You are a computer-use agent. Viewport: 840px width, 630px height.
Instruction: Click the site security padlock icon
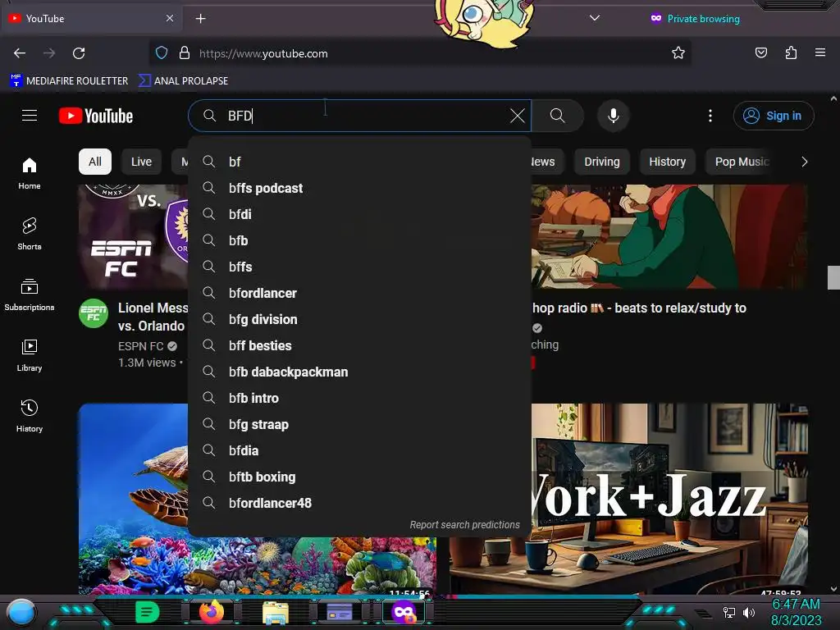[185, 53]
